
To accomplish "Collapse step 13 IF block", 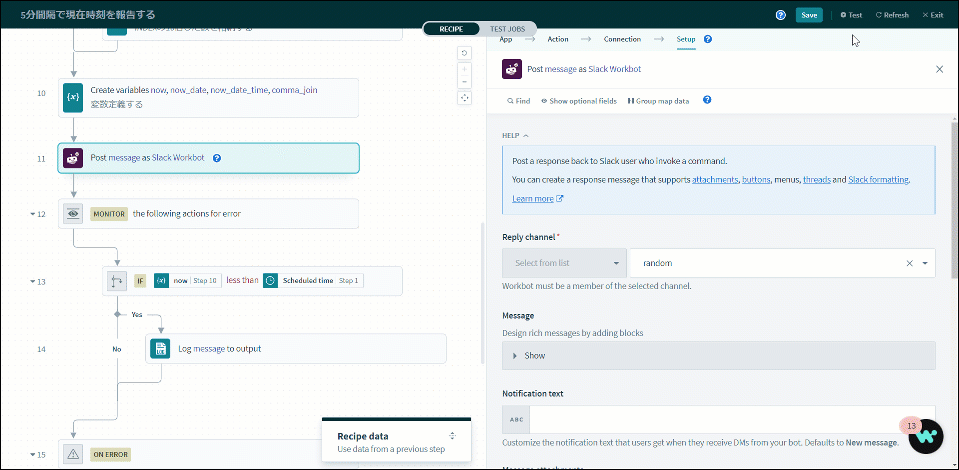I will [32, 282].
